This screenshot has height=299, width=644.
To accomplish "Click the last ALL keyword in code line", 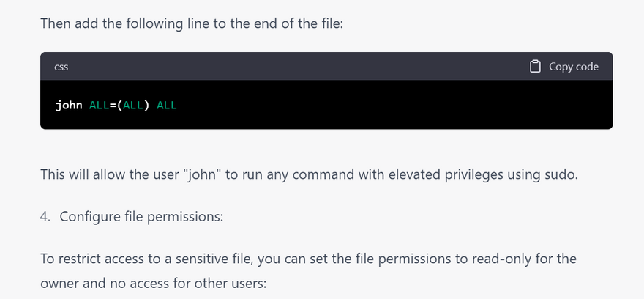I will point(167,105).
